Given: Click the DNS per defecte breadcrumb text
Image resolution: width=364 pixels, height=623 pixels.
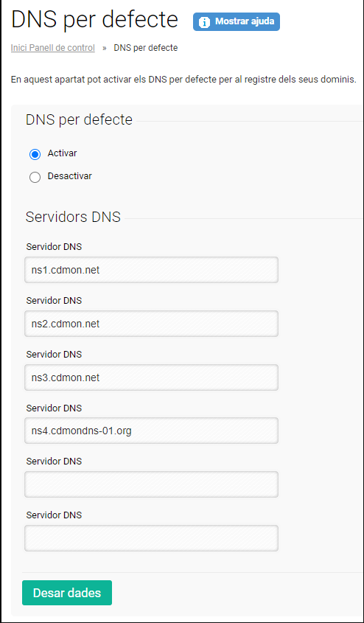Looking at the screenshot, I should [146, 48].
